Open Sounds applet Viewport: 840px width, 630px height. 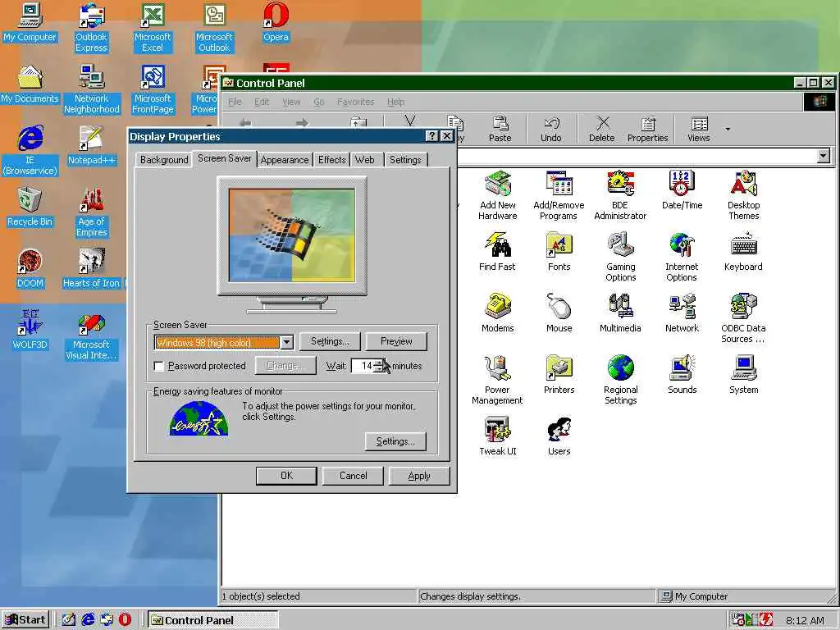(682, 374)
